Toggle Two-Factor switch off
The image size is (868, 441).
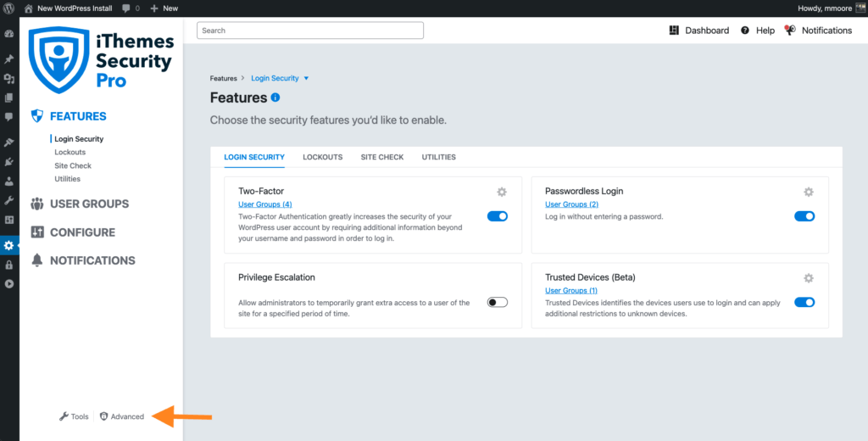(497, 216)
